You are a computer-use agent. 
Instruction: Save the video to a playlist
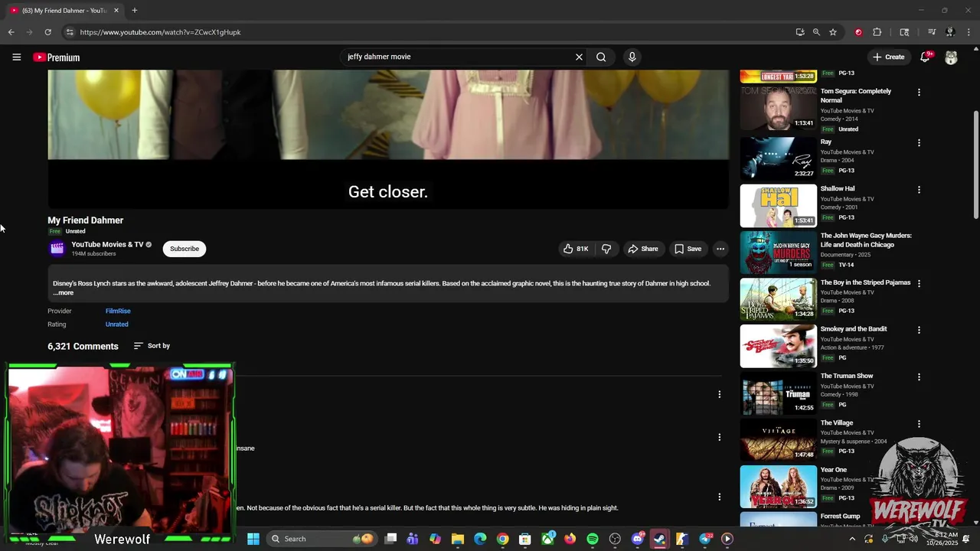pyautogui.click(x=687, y=249)
